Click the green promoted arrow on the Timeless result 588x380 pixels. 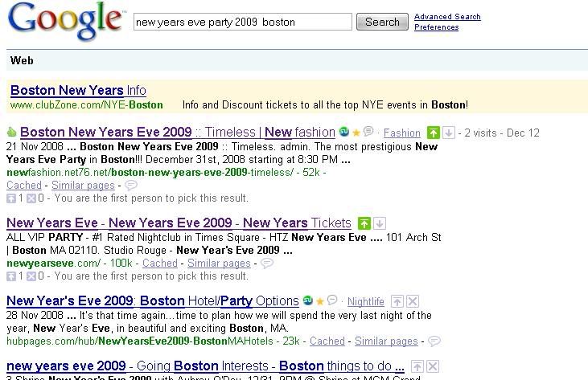433,133
